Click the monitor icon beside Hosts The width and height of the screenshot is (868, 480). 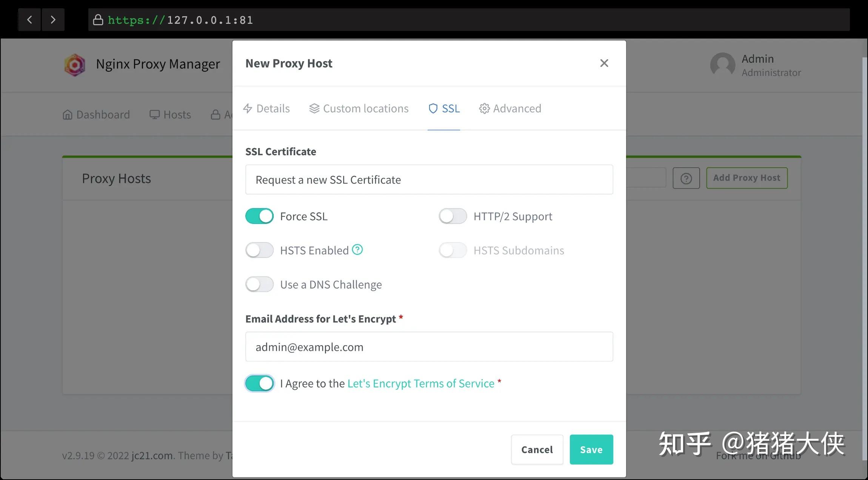click(x=155, y=114)
